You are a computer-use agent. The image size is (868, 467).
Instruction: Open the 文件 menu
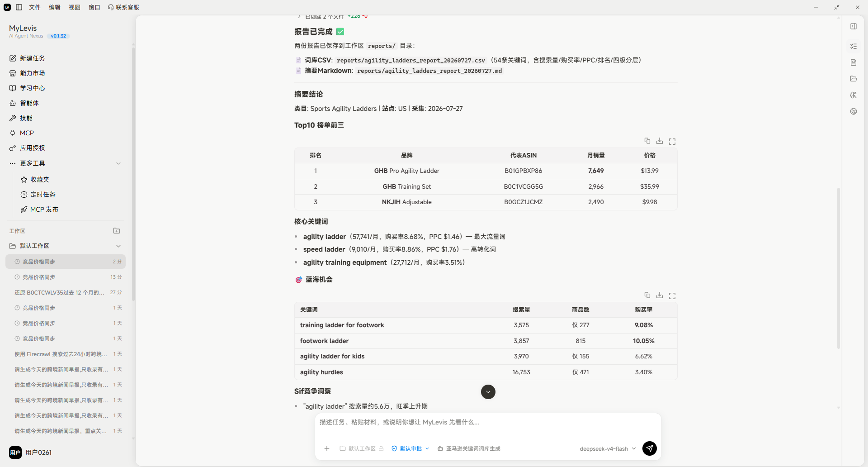(x=35, y=7)
